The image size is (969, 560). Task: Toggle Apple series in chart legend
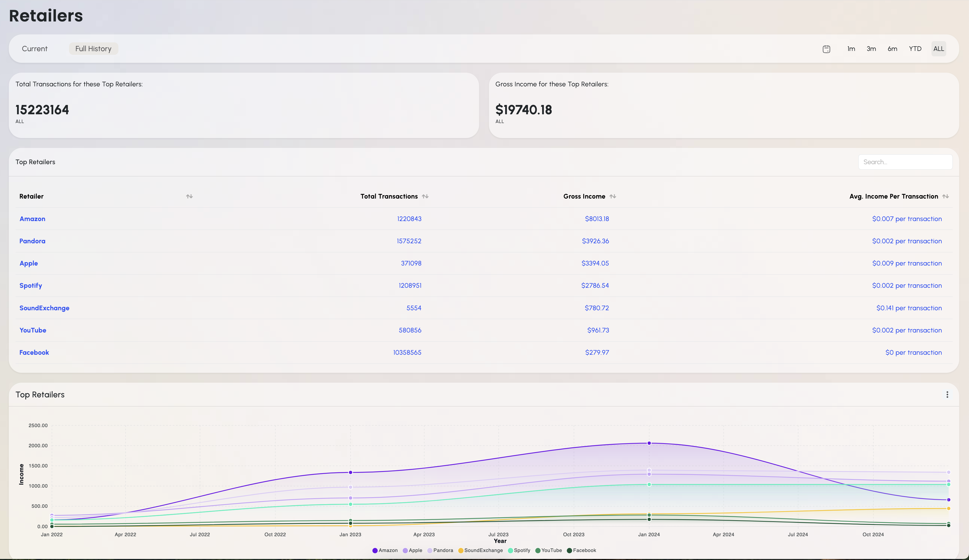(x=412, y=550)
